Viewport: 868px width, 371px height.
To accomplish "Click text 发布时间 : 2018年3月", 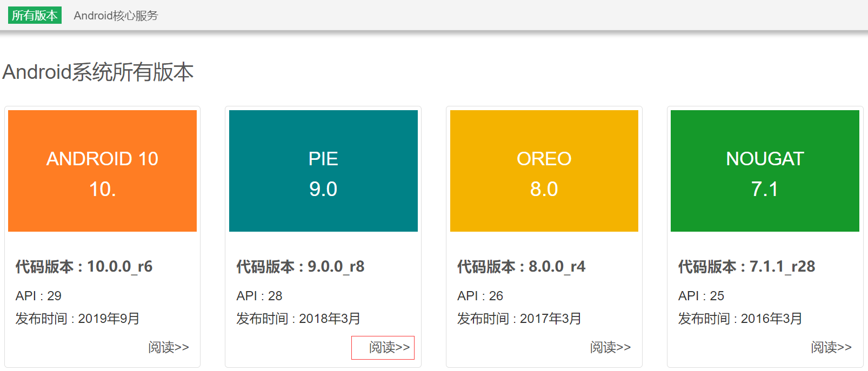I will tap(298, 319).
